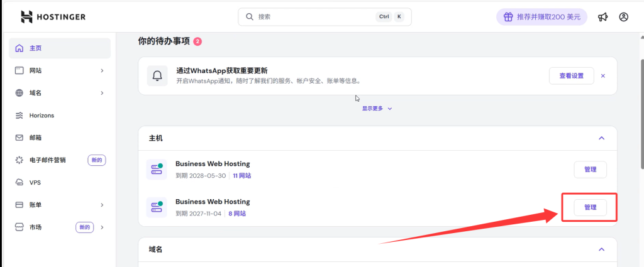Image resolution: width=644 pixels, height=267 pixels.
Task: Click 管理 for hosting expiring 2028-05-30
Action: 590,170
